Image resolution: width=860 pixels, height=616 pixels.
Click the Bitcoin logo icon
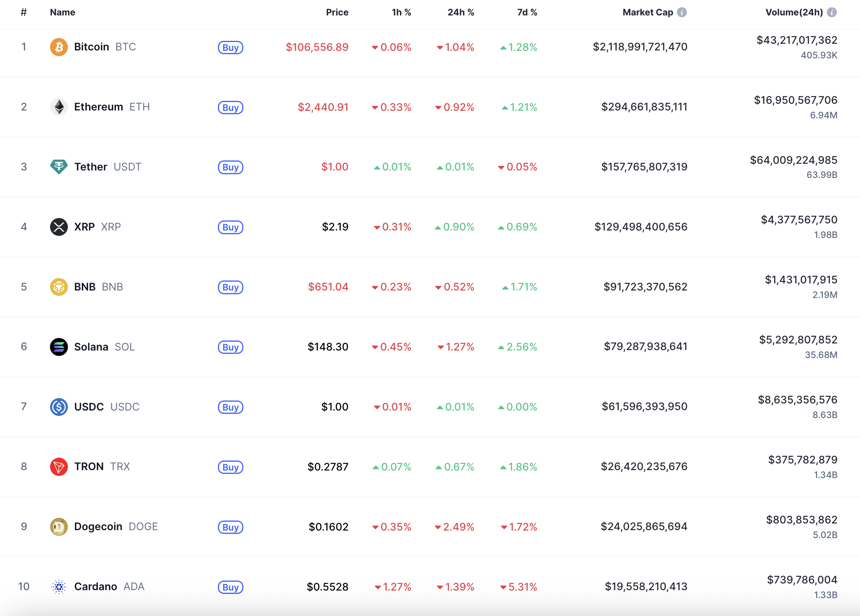click(59, 47)
